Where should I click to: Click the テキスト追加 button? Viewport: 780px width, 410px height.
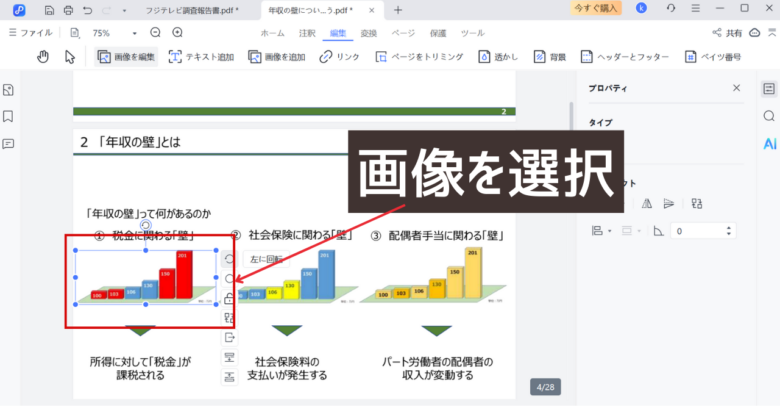(x=202, y=57)
